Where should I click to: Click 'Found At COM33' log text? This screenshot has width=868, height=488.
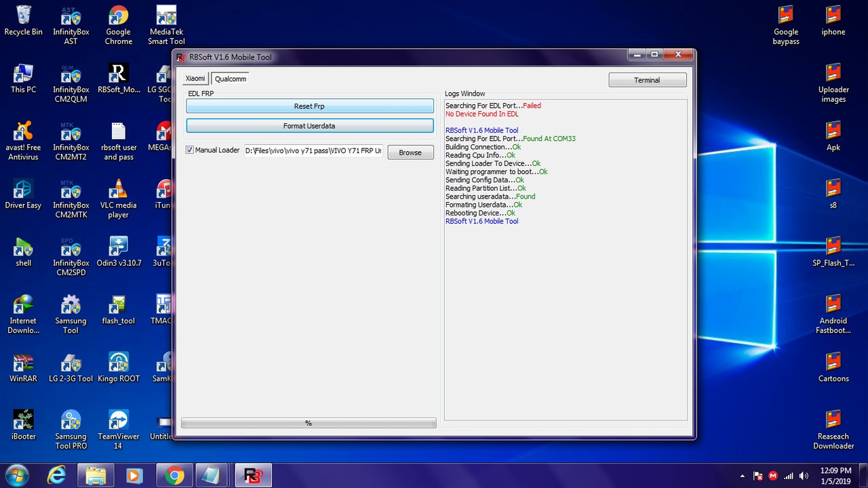(x=549, y=139)
